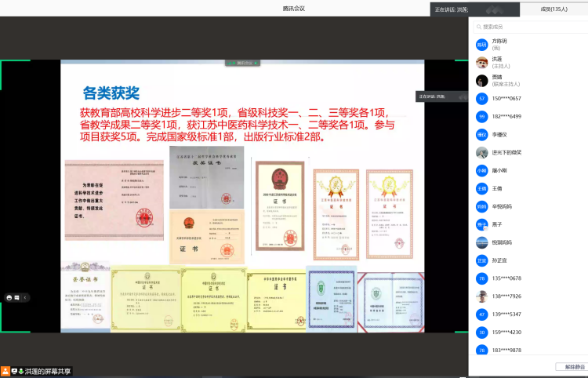Open the emoji reaction button
The width and height of the screenshot is (588, 378).
[x=9, y=298]
